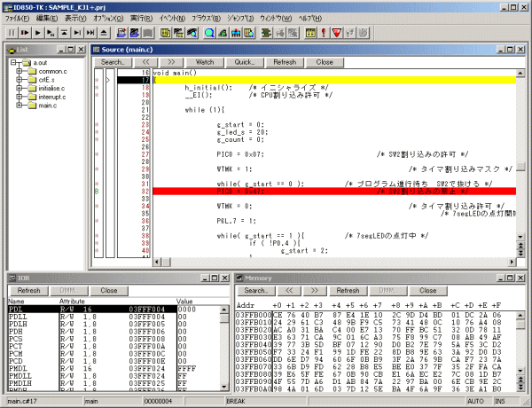The height and width of the screenshot is (408, 532).
Task: Click Source horizontal scroll right arrow
Action: click(x=512, y=262)
